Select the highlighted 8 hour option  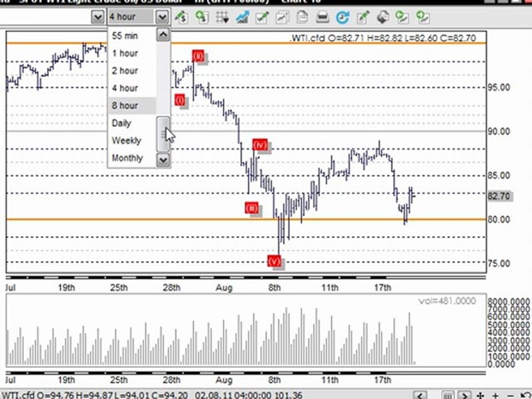[132, 105]
